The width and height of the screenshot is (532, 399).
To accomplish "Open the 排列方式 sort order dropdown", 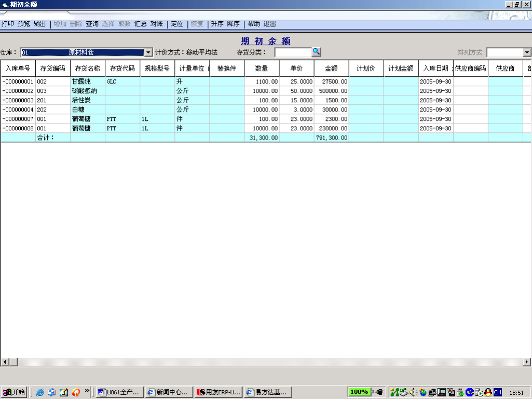I will (527, 52).
